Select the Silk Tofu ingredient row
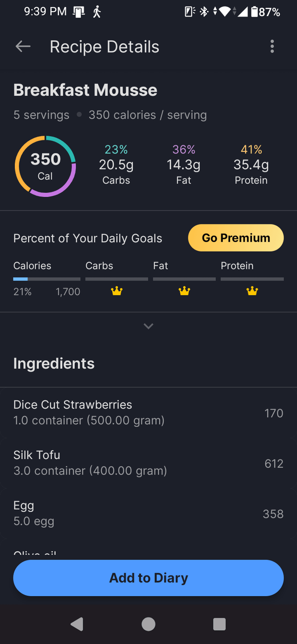Viewport: 297px width, 644px height. (148, 463)
